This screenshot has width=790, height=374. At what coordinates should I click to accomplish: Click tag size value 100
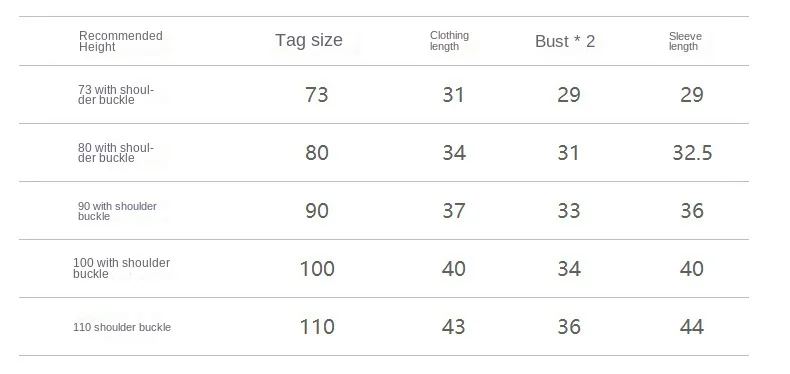click(317, 269)
